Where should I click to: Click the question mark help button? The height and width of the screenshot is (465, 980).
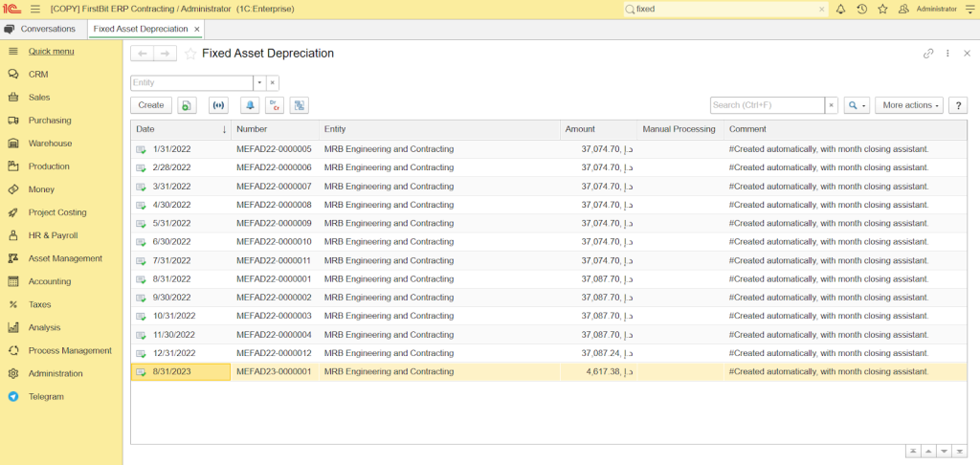coord(958,105)
